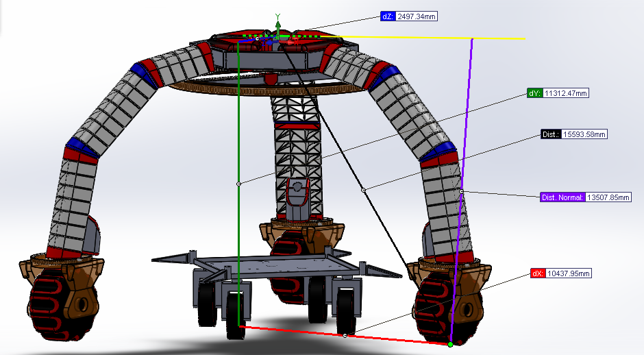Select the Dist. Normal 13507.85mm callout
The height and width of the screenshot is (355, 644).
tap(586, 197)
